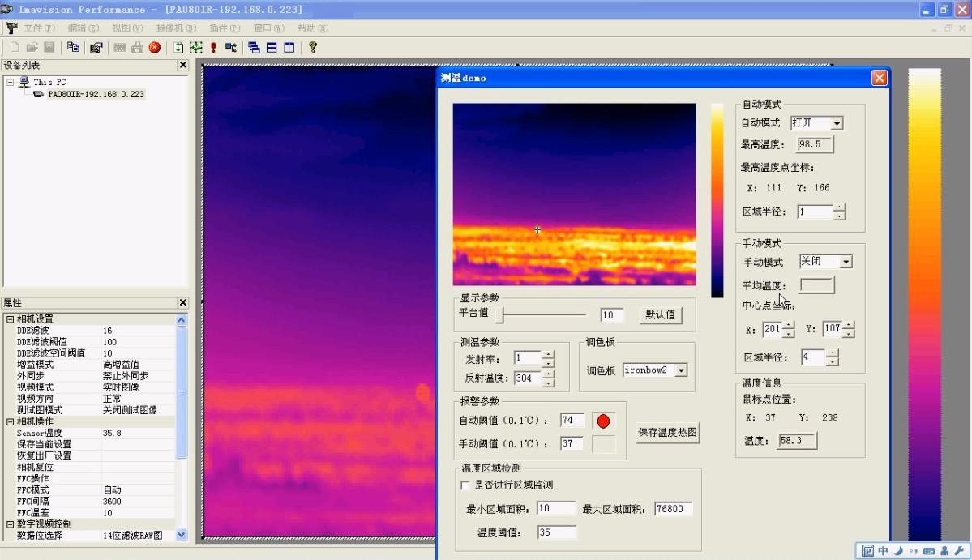972x560 pixels.
Task: Collapse the This PC tree node
Action: 10,82
